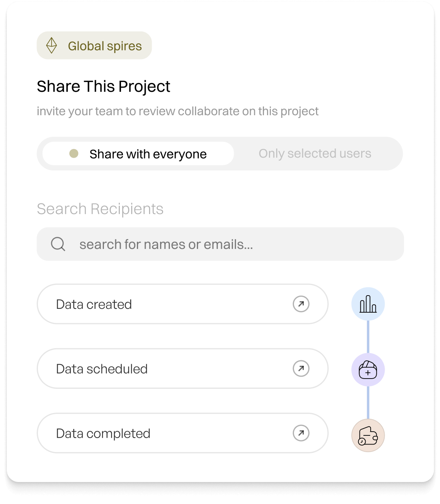Click the Search Recipients label
The height and width of the screenshot is (504, 440).
(x=100, y=209)
